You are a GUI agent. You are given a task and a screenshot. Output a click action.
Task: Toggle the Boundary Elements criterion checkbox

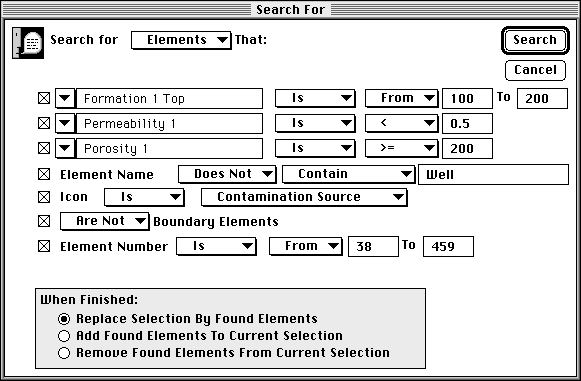[x=44, y=221]
